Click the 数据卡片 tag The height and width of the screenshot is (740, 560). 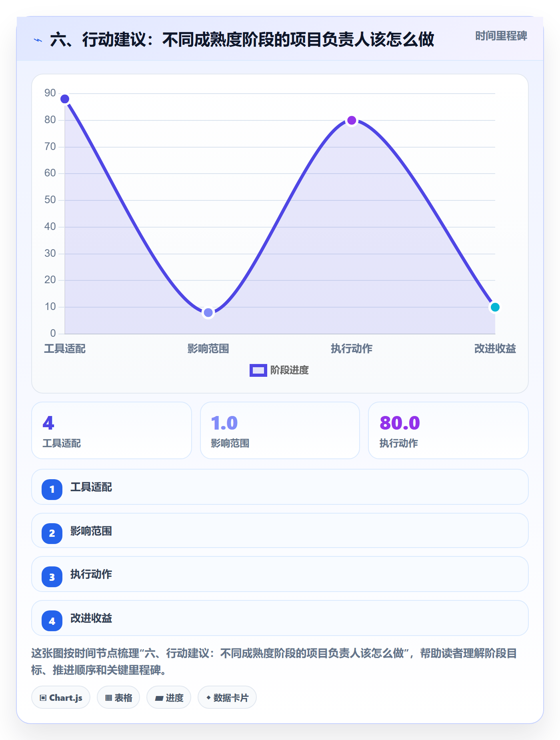coord(227,698)
